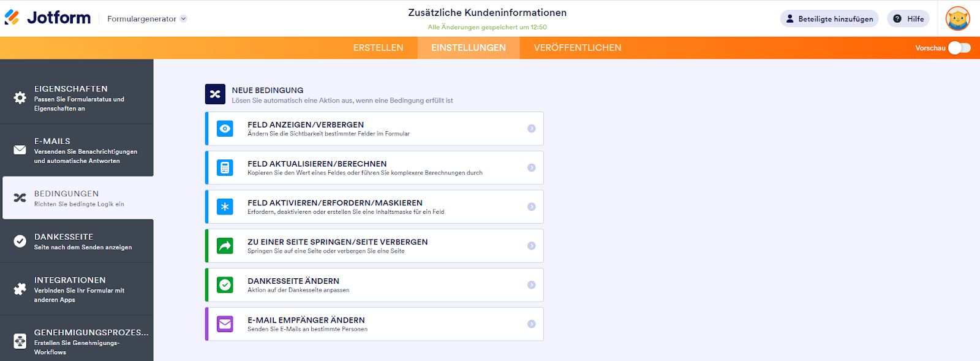Click the purple envelope E-Mail Empfänger icon
The width and height of the screenshot is (980, 361).
225,324
